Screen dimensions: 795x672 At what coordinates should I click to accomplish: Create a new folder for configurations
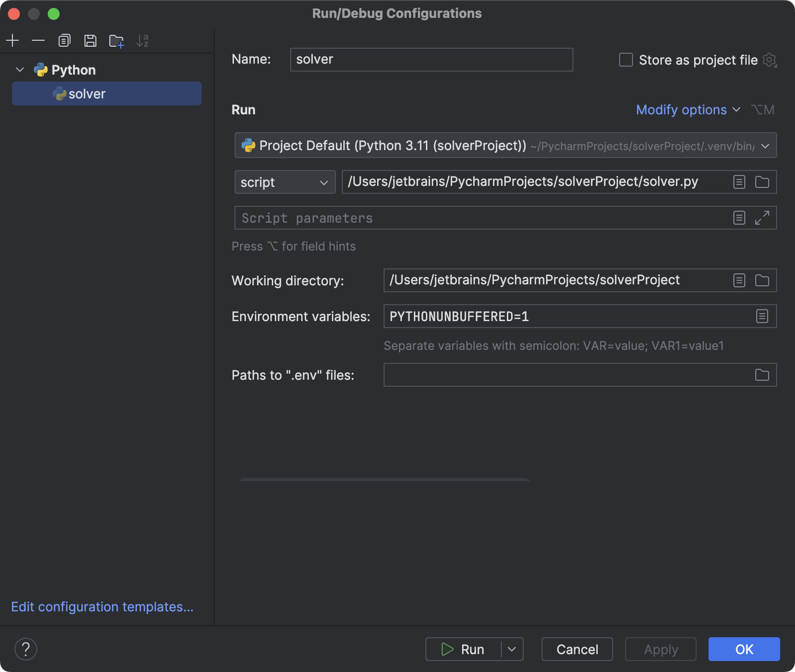[116, 41]
